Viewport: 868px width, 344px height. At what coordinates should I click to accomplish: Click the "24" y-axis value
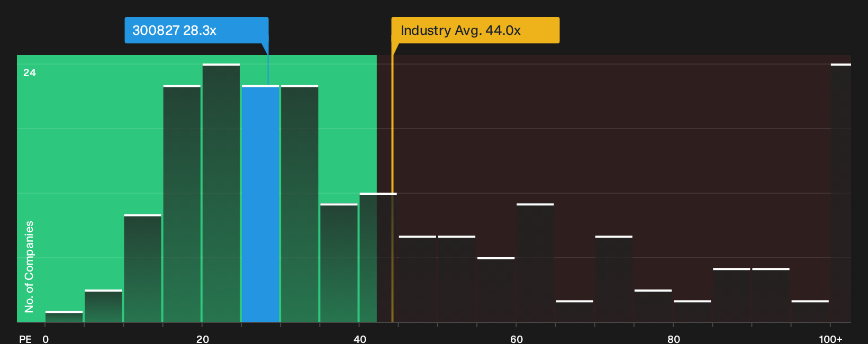30,73
